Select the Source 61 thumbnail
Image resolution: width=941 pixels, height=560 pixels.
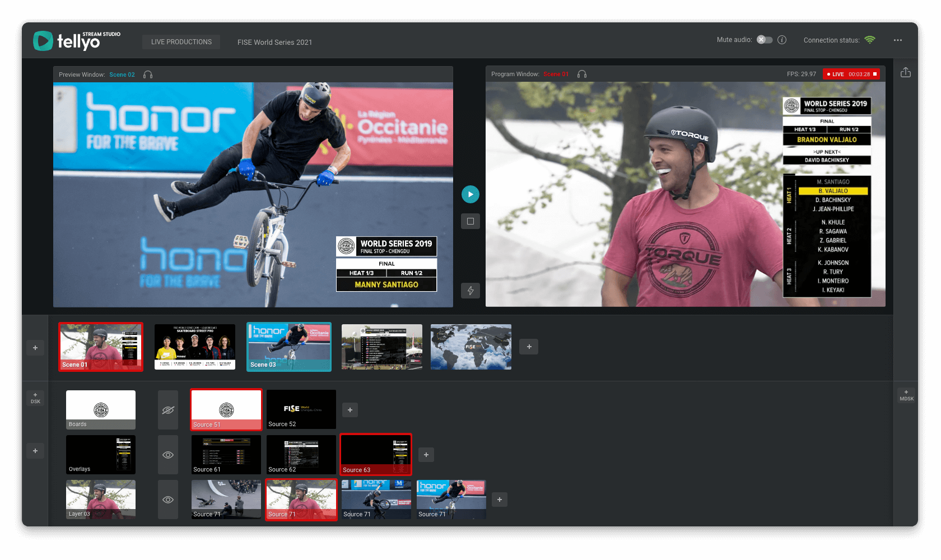click(226, 455)
